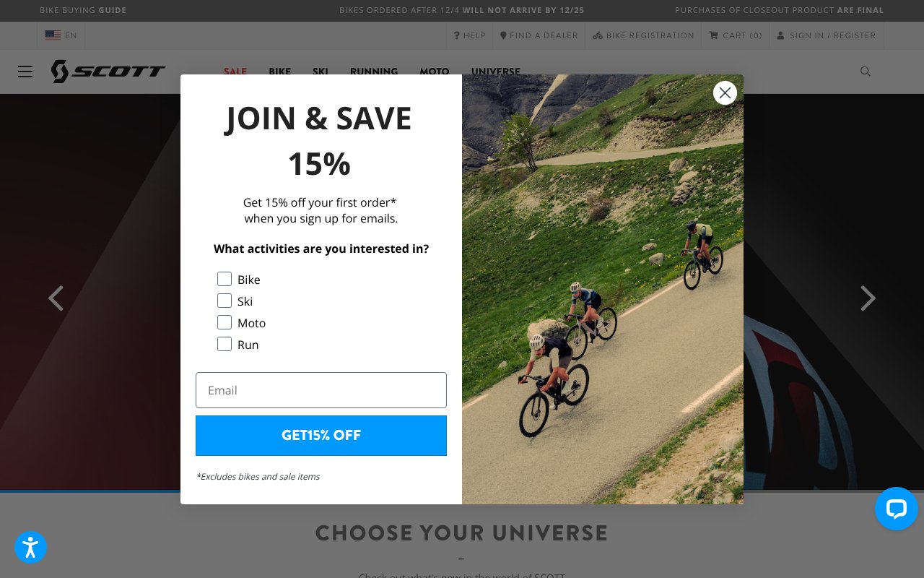The height and width of the screenshot is (578, 924).
Task: Open the search bar with the magnifier icon
Action: (865, 72)
